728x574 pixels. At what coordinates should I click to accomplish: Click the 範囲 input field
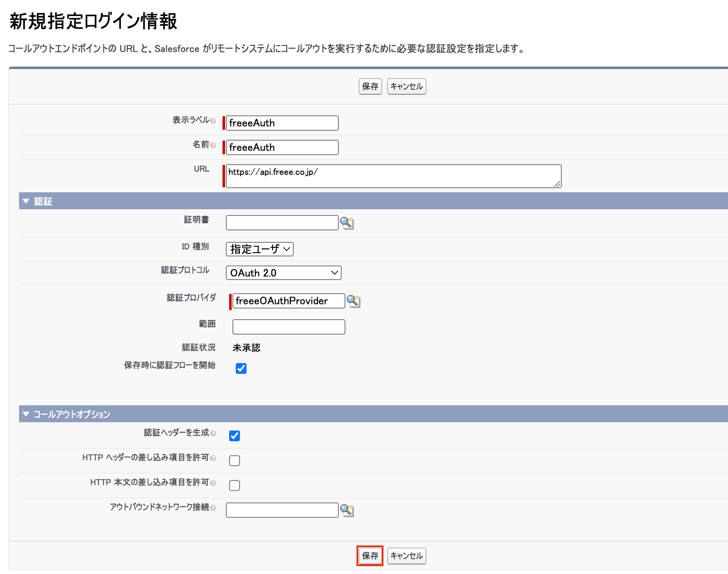pos(289,327)
